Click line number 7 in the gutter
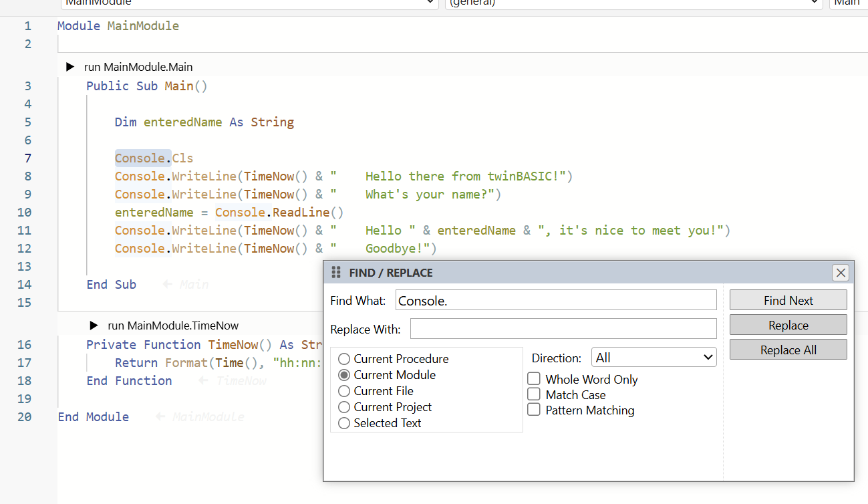The image size is (868, 504). (27, 158)
